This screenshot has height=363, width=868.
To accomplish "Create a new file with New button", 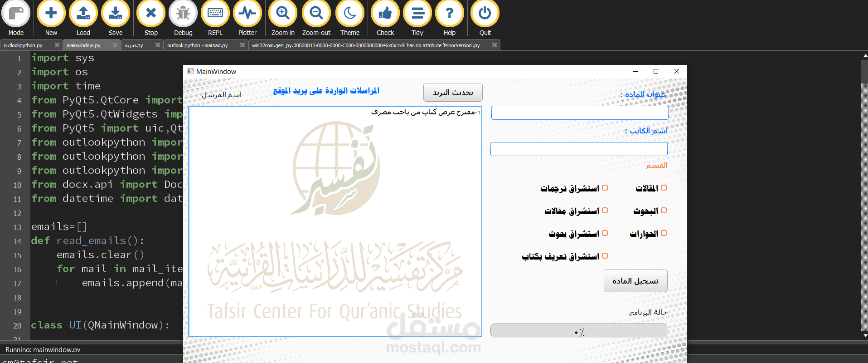I will (x=51, y=19).
